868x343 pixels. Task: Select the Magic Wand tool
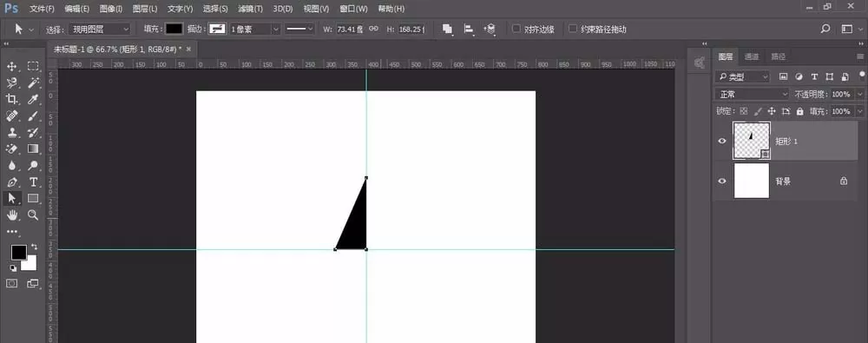click(x=33, y=82)
